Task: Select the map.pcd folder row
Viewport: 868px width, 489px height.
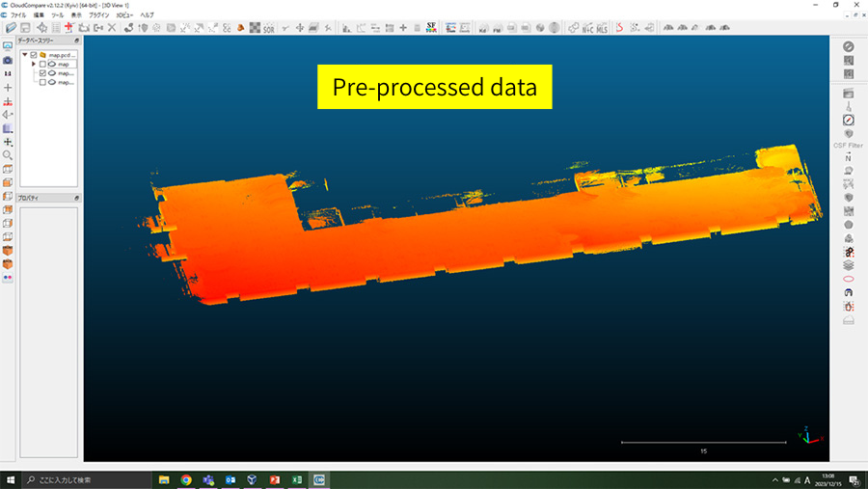Action: 58,55
